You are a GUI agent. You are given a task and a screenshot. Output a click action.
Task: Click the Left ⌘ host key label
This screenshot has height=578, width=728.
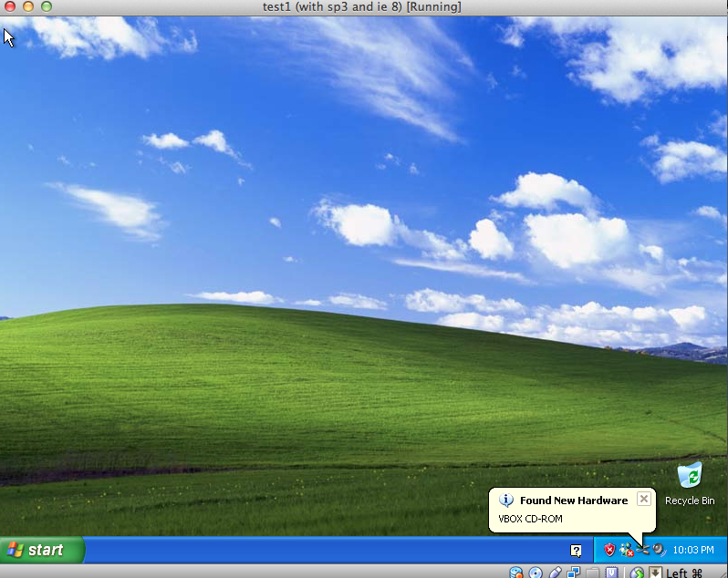tap(684, 573)
